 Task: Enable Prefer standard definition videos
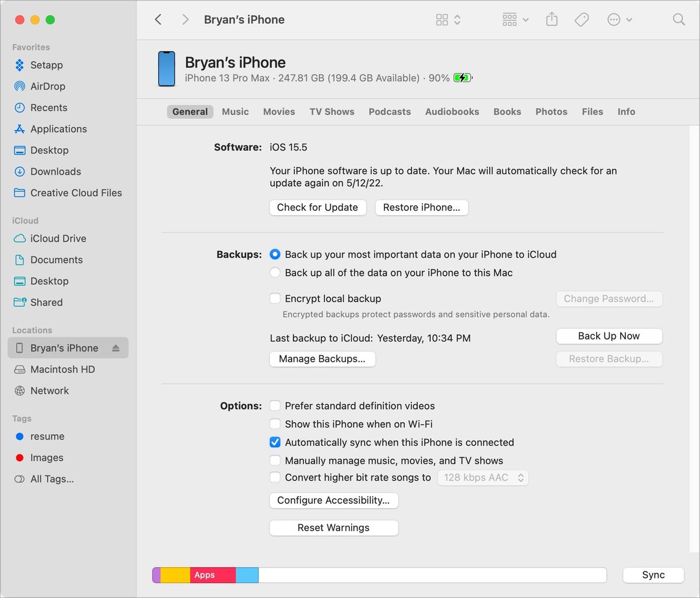(275, 405)
